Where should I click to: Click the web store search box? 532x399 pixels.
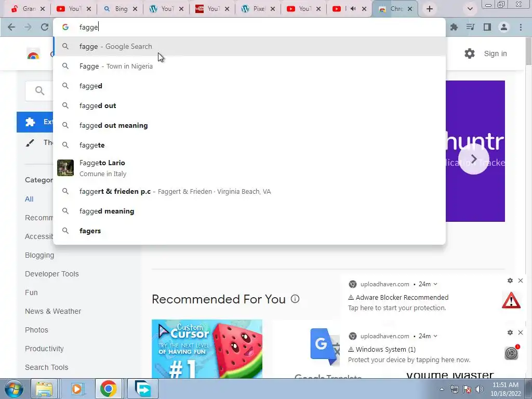point(39,90)
